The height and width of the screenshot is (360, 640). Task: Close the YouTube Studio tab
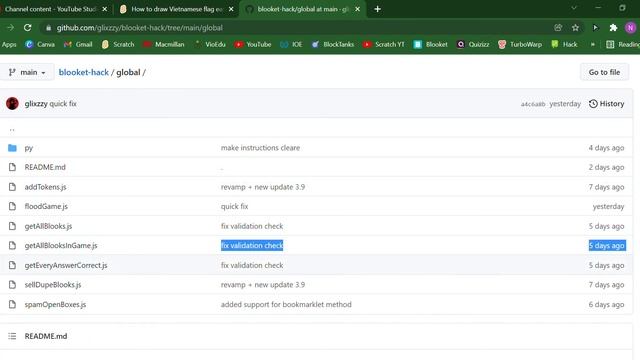105,9
